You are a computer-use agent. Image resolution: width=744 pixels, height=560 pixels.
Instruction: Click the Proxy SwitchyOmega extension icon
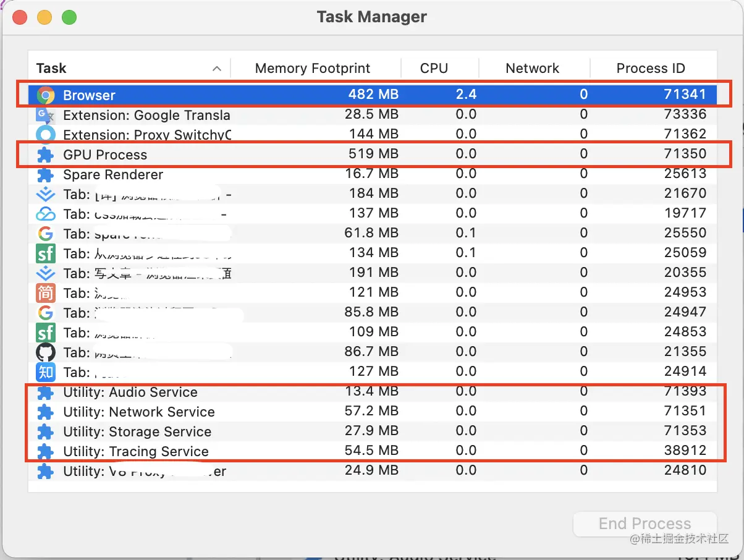[46, 135]
